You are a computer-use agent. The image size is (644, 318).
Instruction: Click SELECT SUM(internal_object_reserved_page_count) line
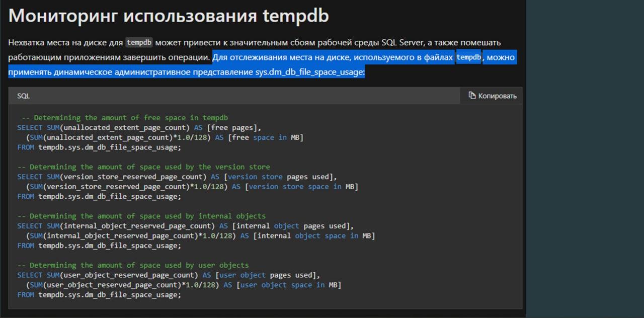116,226
